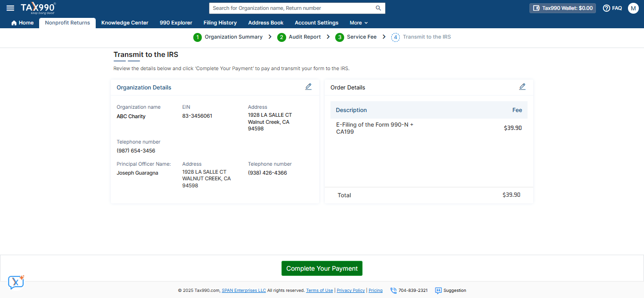The image size is (644, 298).
Task: Open the hamburger menu icon
Action: [x=10, y=8]
